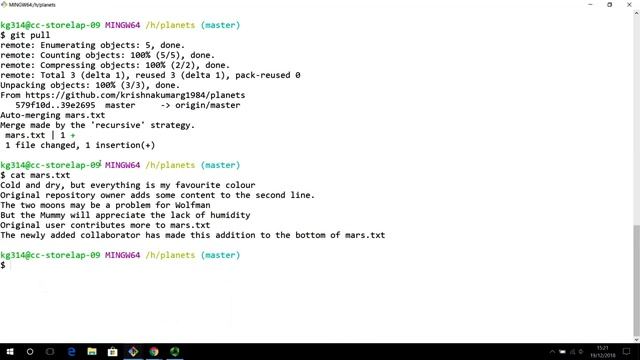Open battery status tray icon
Screen dimensions: 640x360
[562, 351]
